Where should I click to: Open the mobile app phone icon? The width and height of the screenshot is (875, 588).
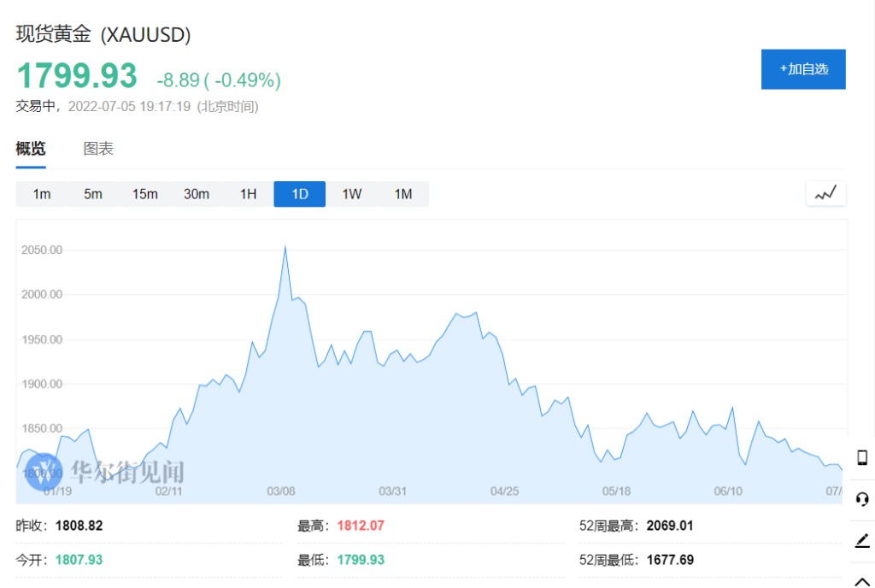tap(862, 456)
